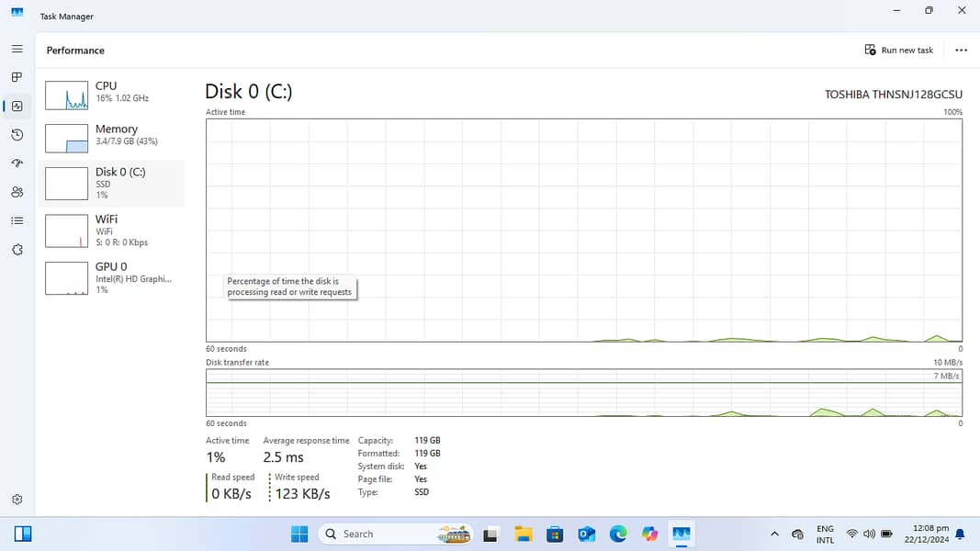Select the GPU 0 performance entry

111,278
